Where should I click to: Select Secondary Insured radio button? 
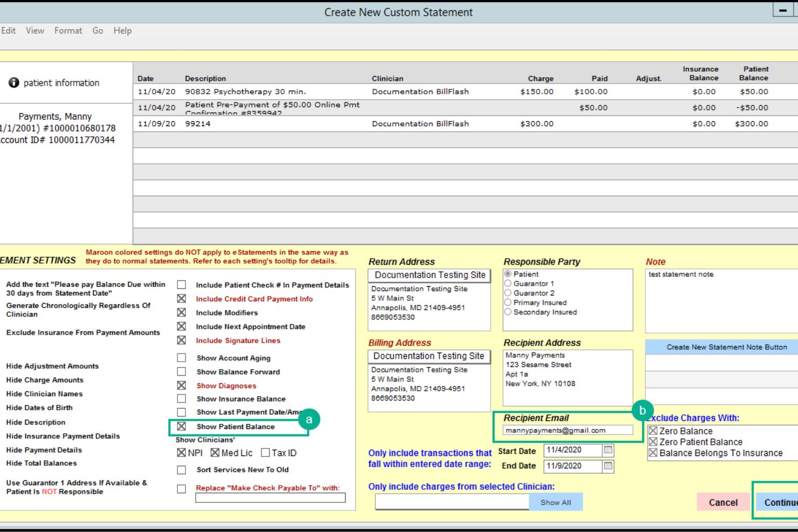pyautogui.click(x=508, y=312)
